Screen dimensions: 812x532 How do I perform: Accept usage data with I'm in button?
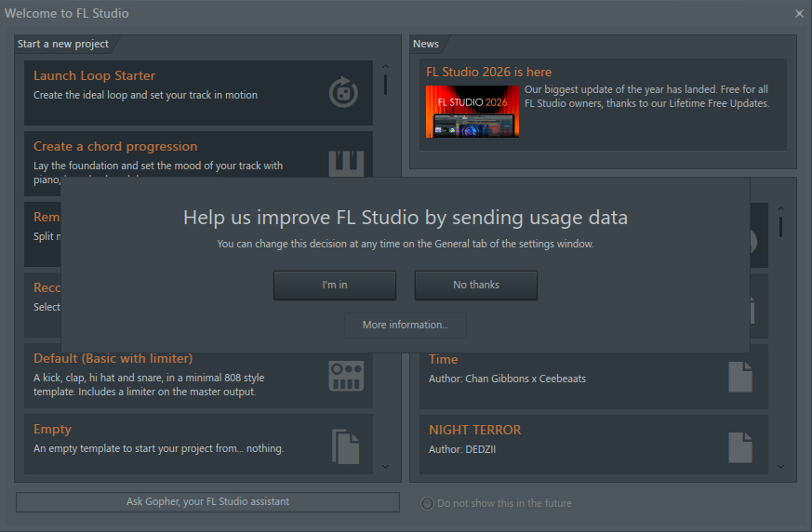tap(335, 285)
